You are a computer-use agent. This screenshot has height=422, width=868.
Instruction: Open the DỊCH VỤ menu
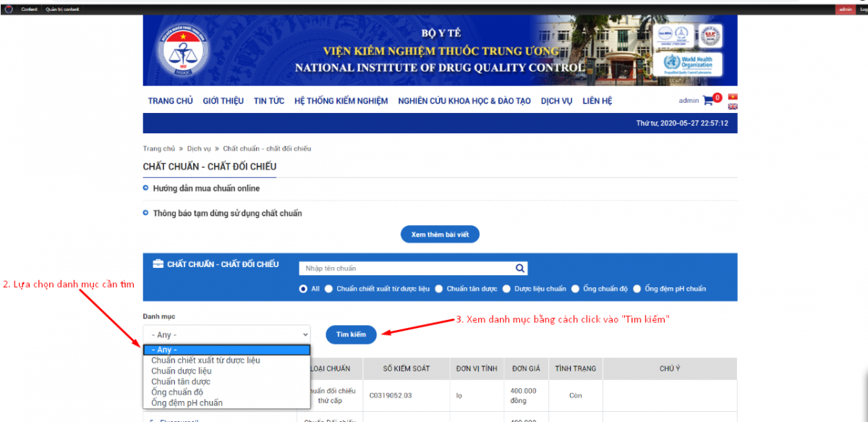point(557,101)
